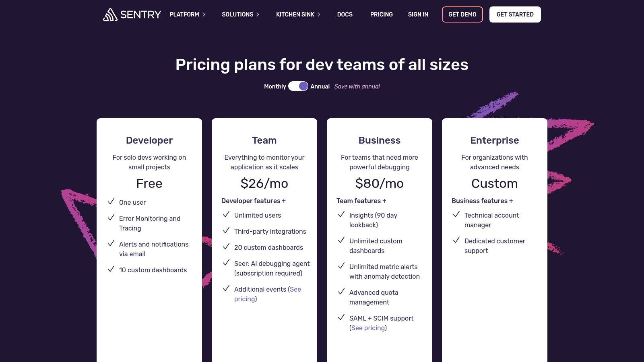644x362 pixels.
Task: Open See pricing link under Additional events
Action: pos(296,289)
